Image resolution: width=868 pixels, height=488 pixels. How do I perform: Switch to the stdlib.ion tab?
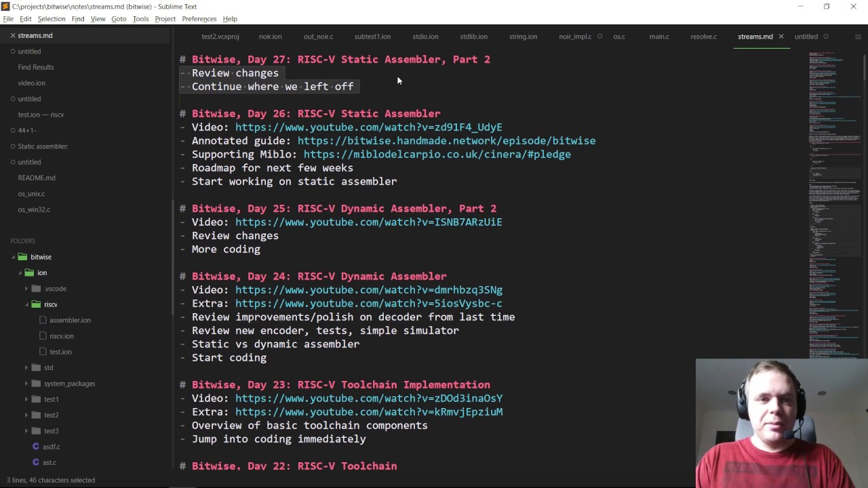(473, 37)
